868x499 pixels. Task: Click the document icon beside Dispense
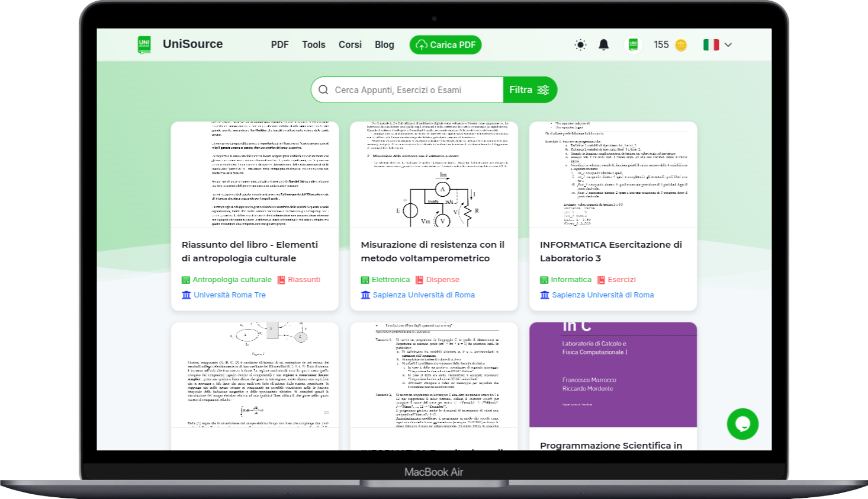(x=419, y=280)
